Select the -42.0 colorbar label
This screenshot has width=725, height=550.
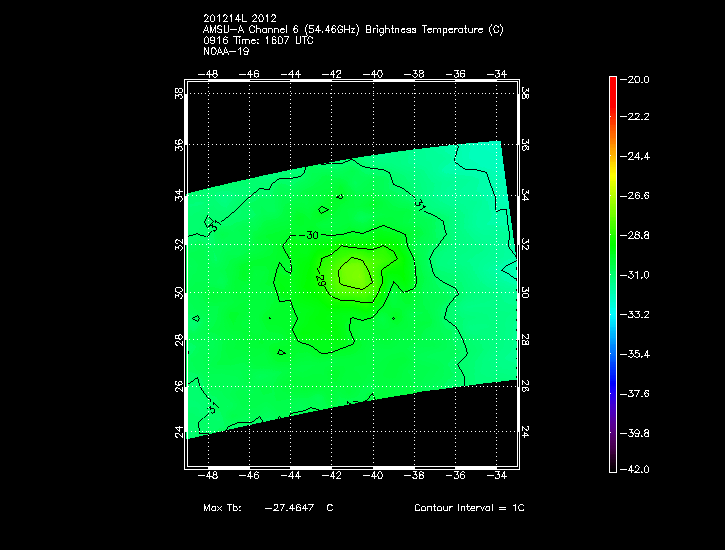click(636, 469)
